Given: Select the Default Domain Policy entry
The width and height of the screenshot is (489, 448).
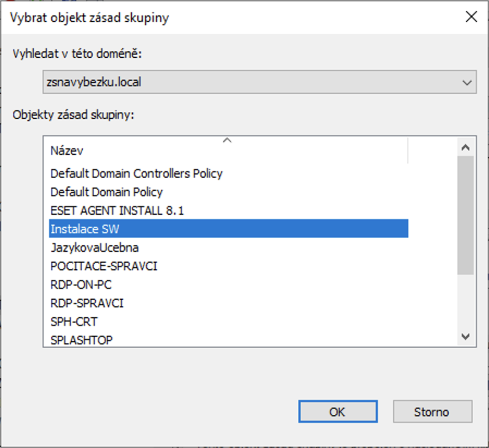Looking at the screenshot, I should (107, 192).
